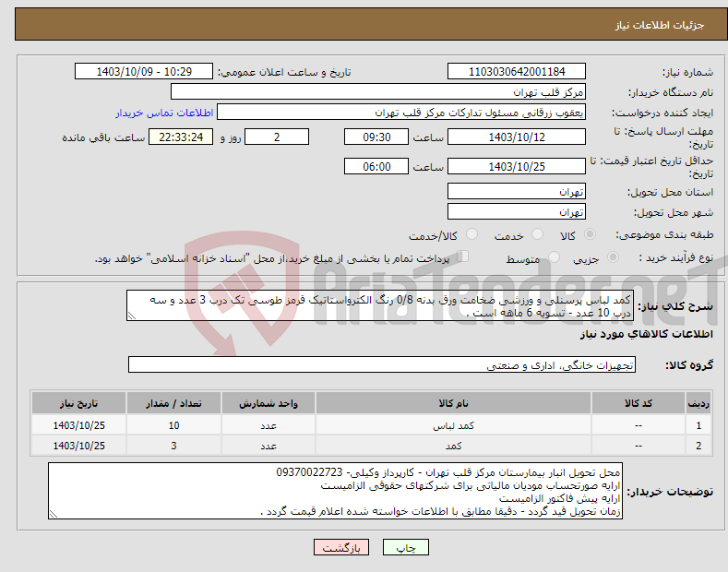The image size is (728, 572).
Task: Click the need date in row 2
Action: click(x=79, y=446)
